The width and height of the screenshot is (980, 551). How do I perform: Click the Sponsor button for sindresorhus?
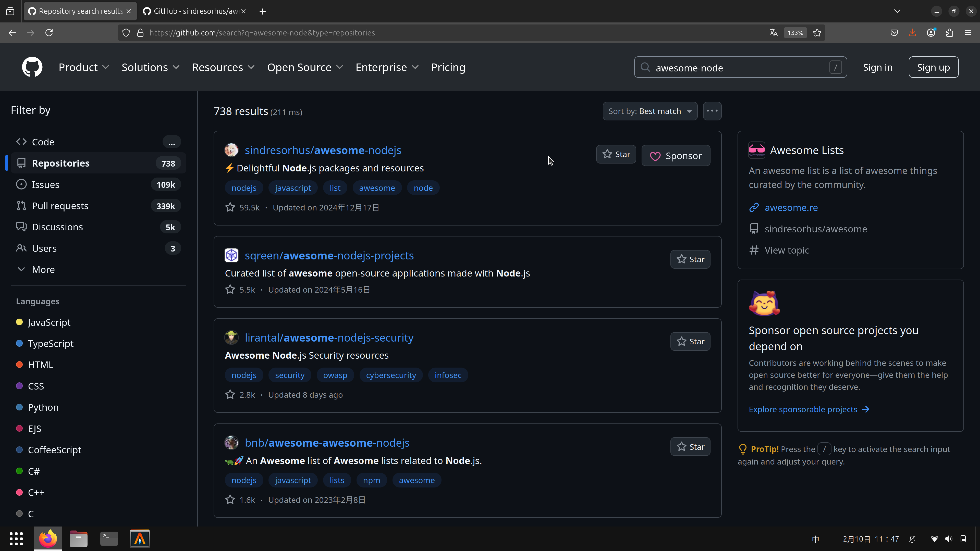click(676, 156)
